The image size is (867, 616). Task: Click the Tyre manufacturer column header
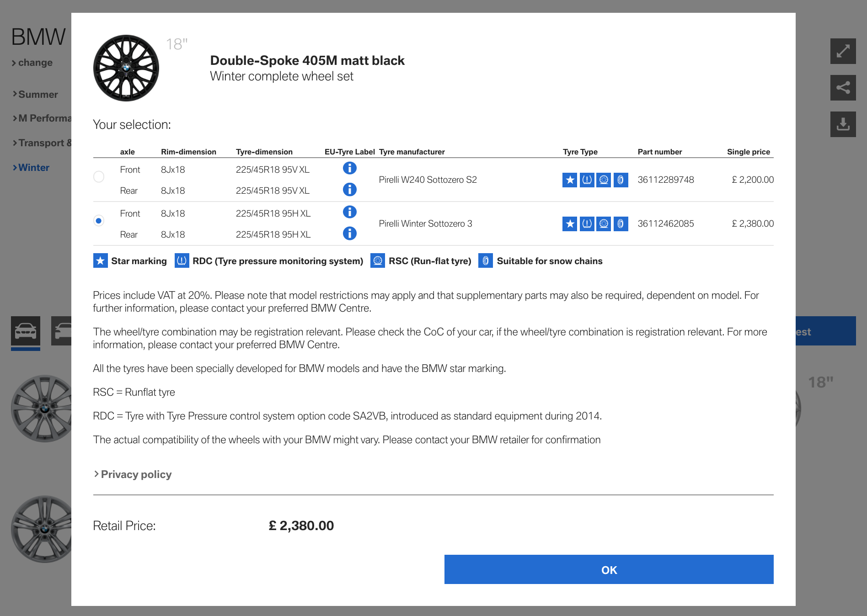coord(412,152)
